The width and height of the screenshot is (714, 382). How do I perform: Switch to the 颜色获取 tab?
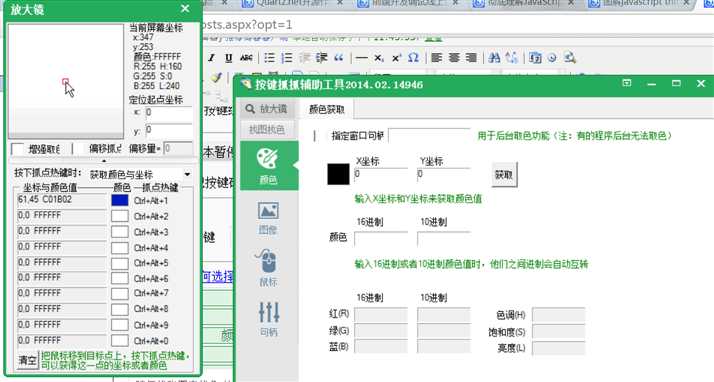pos(326,109)
